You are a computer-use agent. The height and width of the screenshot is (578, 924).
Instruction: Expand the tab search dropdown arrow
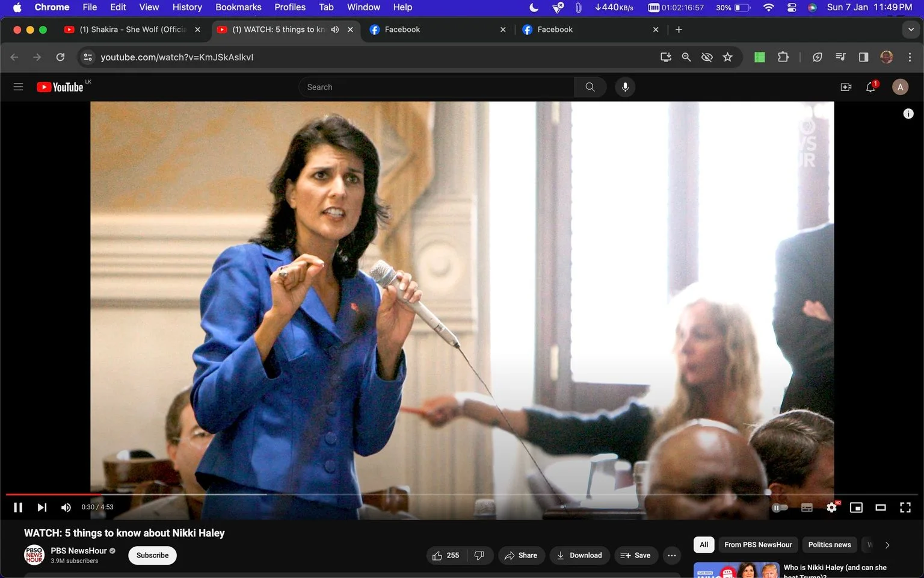coord(911,30)
